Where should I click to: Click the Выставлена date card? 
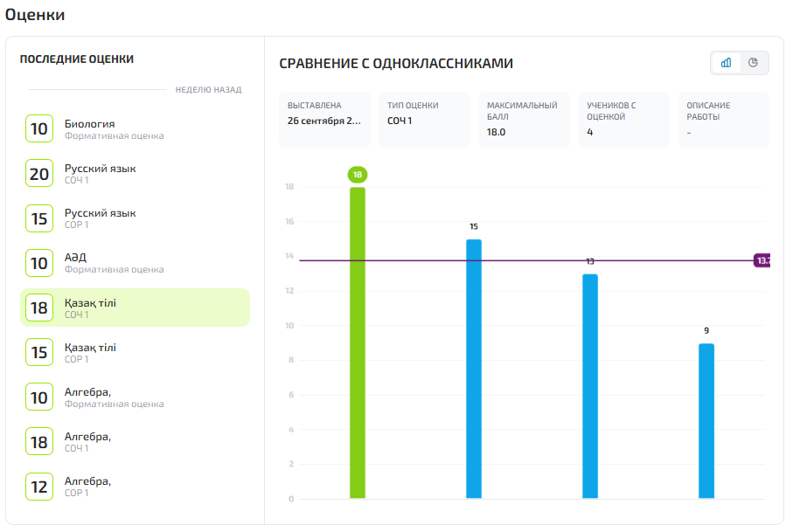(326, 120)
